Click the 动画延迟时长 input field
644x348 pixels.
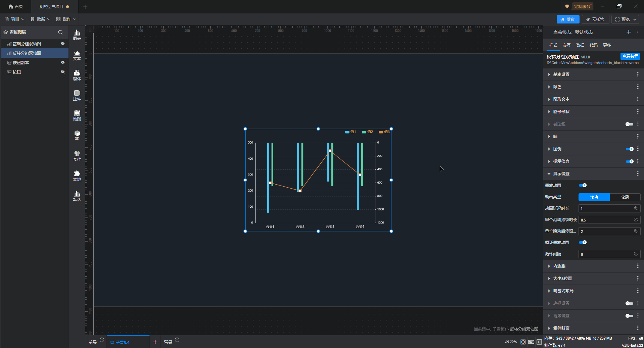[x=606, y=209]
